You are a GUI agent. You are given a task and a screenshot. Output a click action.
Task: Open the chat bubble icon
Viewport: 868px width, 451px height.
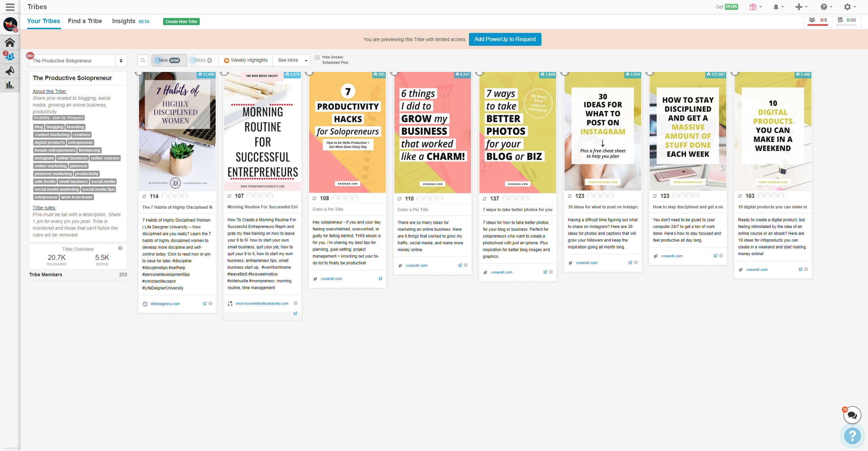tap(852, 415)
